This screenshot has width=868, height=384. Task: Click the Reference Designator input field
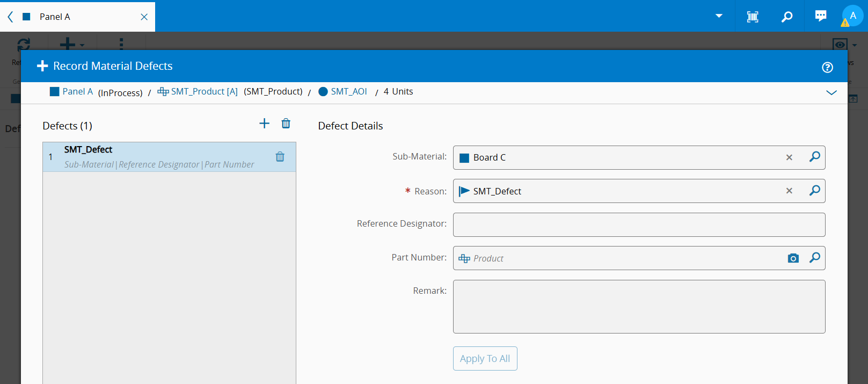(x=639, y=224)
